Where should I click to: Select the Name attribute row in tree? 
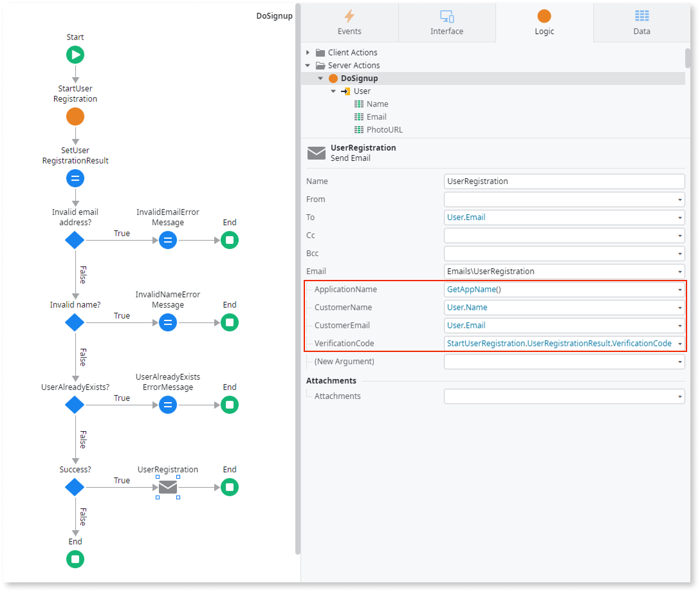point(493,104)
